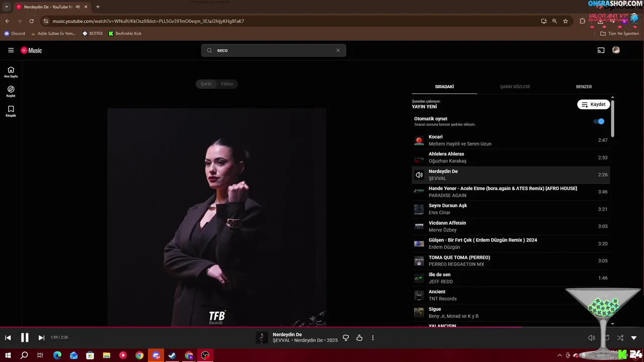Open artist ŞEVVAL in player bar

281,340
